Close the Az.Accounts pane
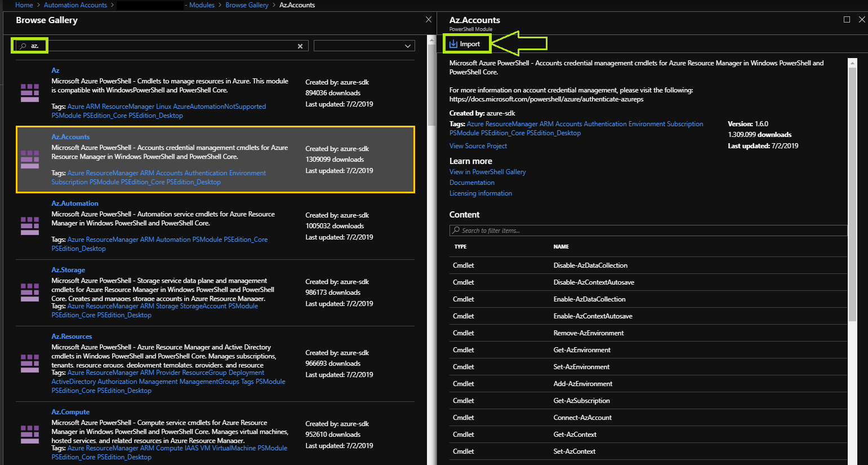The image size is (868, 465). pos(862,20)
